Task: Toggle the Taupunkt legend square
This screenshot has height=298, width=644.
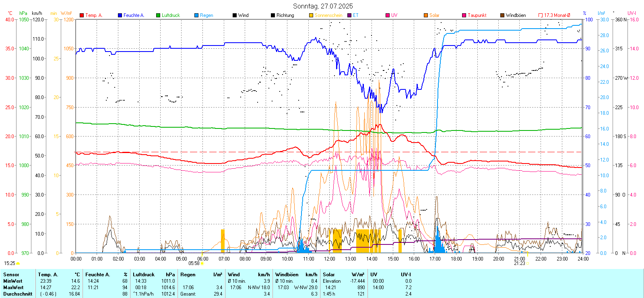Action: (464, 15)
